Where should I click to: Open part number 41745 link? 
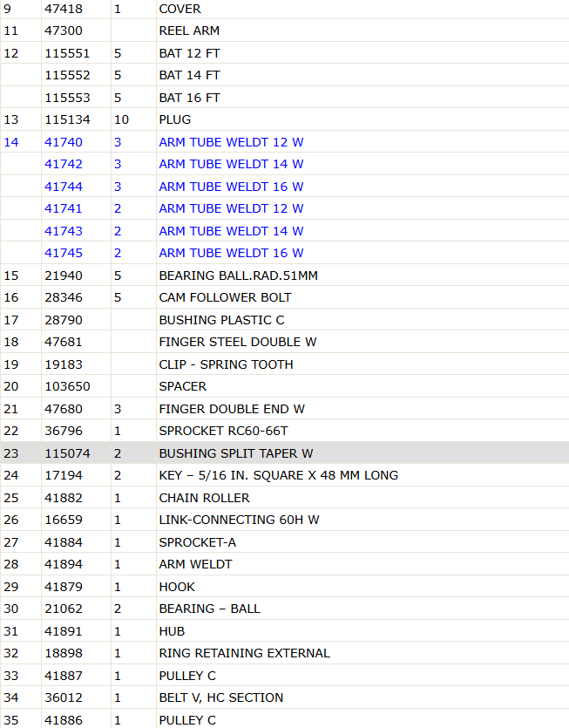pyautogui.click(x=63, y=253)
